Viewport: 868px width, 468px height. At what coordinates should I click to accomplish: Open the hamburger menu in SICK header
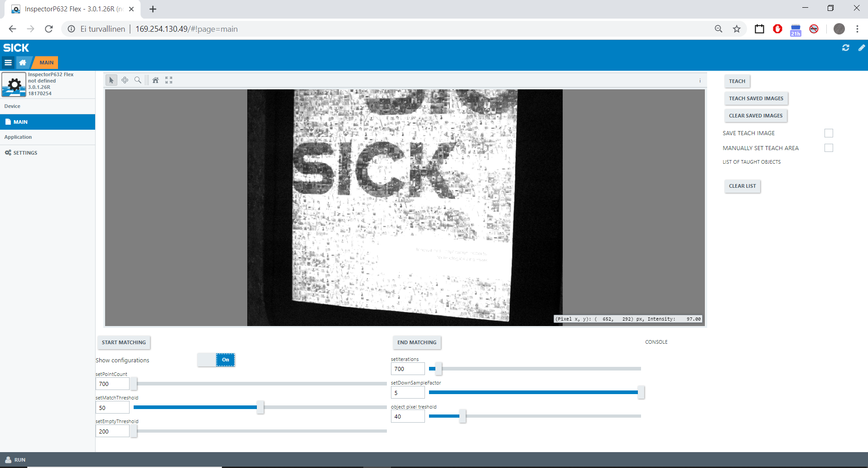tap(8, 63)
